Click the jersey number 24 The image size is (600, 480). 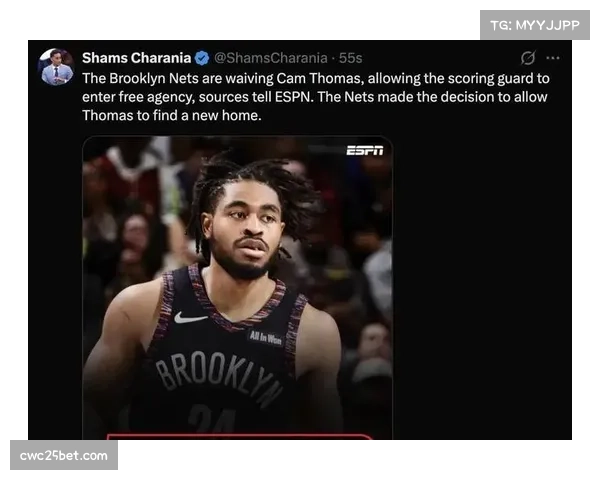(212, 420)
